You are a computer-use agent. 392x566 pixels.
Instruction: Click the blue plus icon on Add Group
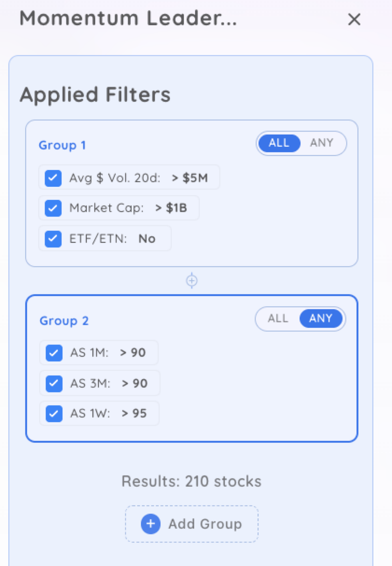coord(150,524)
